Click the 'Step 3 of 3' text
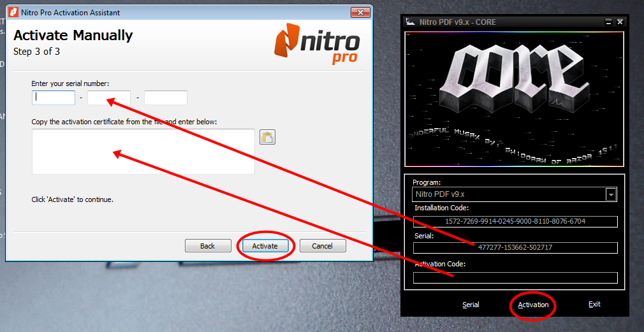644x332 pixels. (36, 52)
